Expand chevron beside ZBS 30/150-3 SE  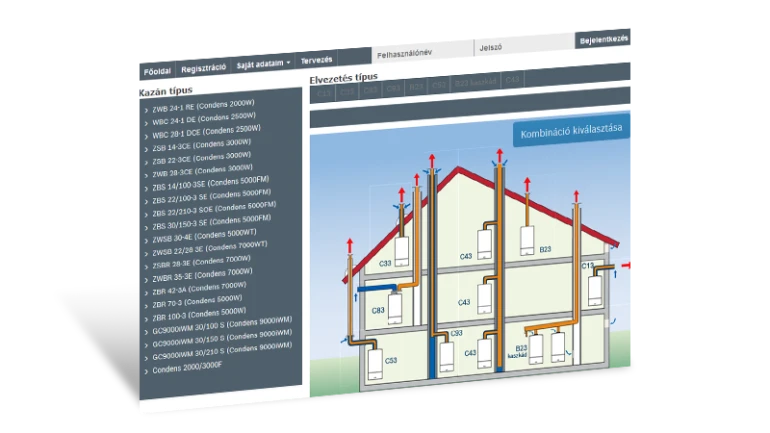click(x=146, y=228)
